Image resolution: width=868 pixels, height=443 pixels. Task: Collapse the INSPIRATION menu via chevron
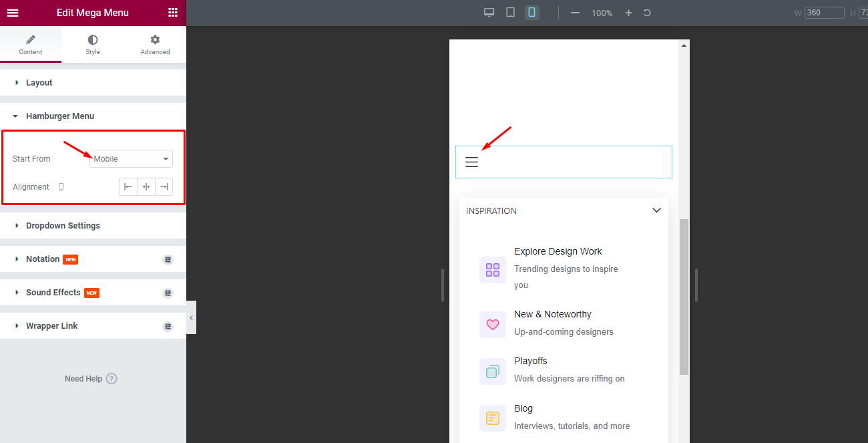click(x=656, y=210)
